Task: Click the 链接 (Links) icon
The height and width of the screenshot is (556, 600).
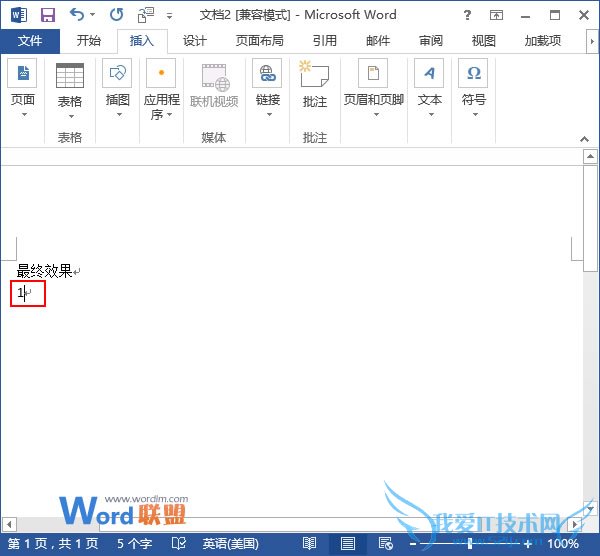Action: pyautogui.click(x=267, y=73)
